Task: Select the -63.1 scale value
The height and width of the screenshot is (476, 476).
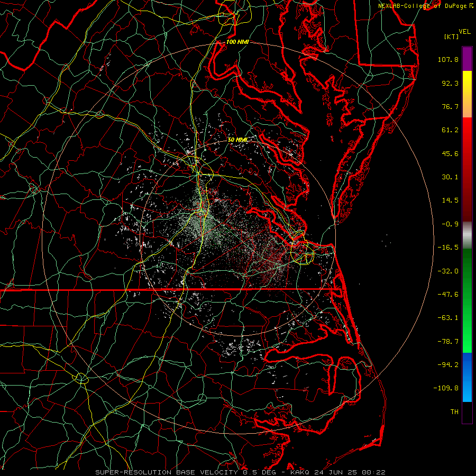Action: [x=448, y=318]
